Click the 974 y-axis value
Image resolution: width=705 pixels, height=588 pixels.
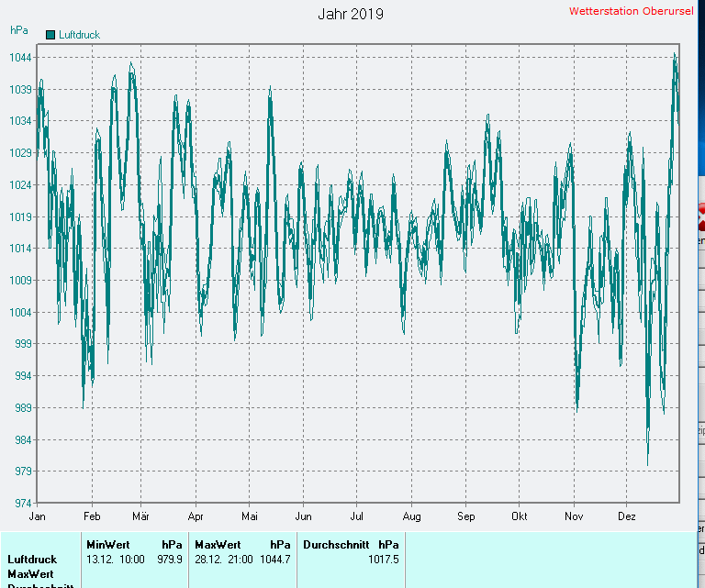(x=23, y=503)
